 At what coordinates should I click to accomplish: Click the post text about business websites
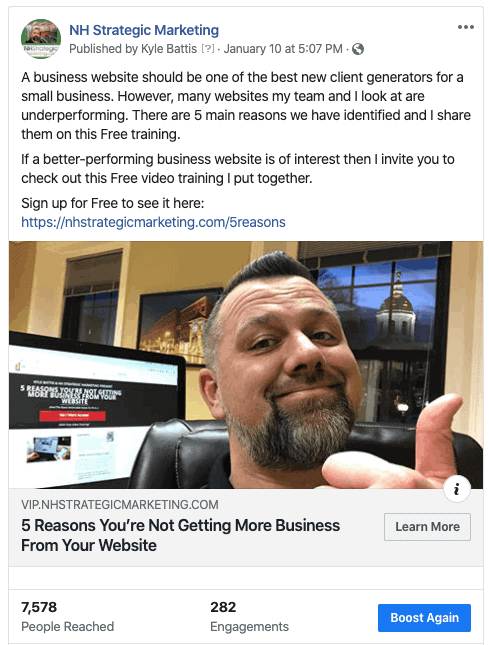coord(246,105)
